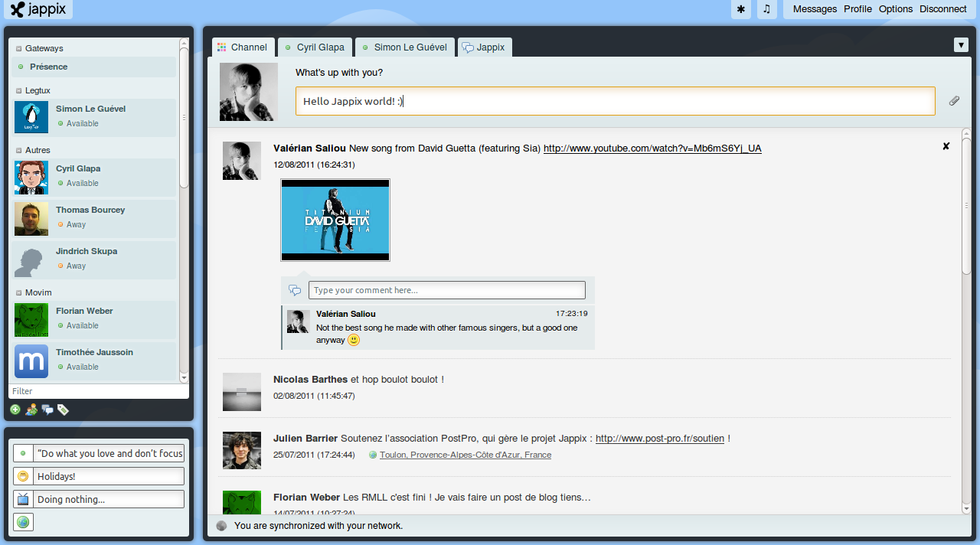This screenshot has height=545, width=980.
Task: Open chat with Jindrich Skupa
Action: [x=93, y=259]
